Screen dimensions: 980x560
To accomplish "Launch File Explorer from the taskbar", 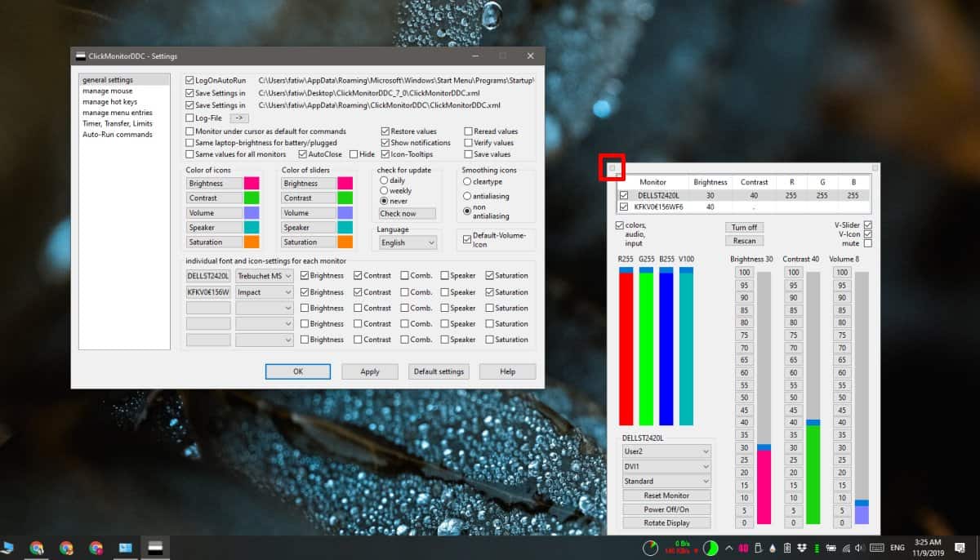I will (x=124, y=547).
